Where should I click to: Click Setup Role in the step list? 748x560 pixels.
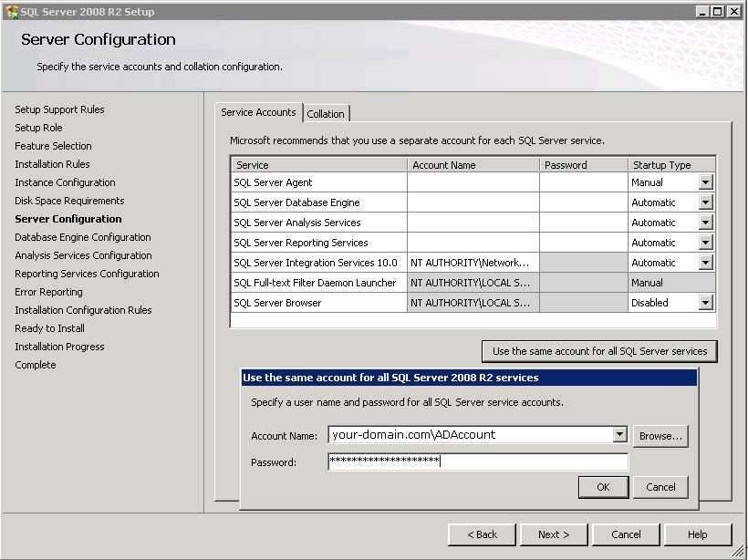(38, 128)
